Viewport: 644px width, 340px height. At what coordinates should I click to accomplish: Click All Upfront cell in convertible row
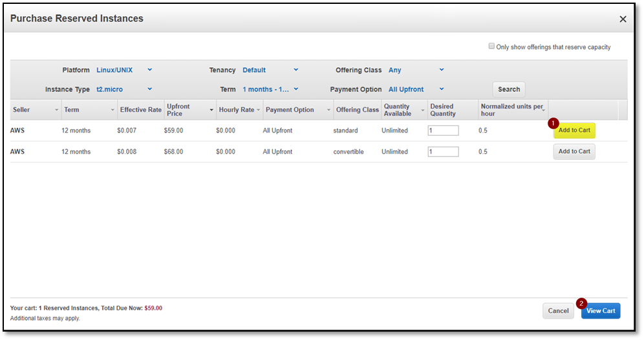(x=277, y=151)
